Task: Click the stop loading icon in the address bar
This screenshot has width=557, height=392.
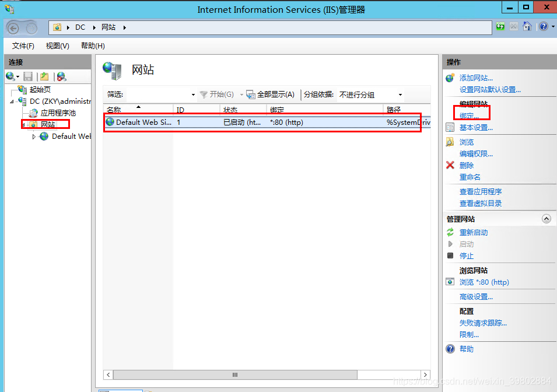Action: point(514,27)
